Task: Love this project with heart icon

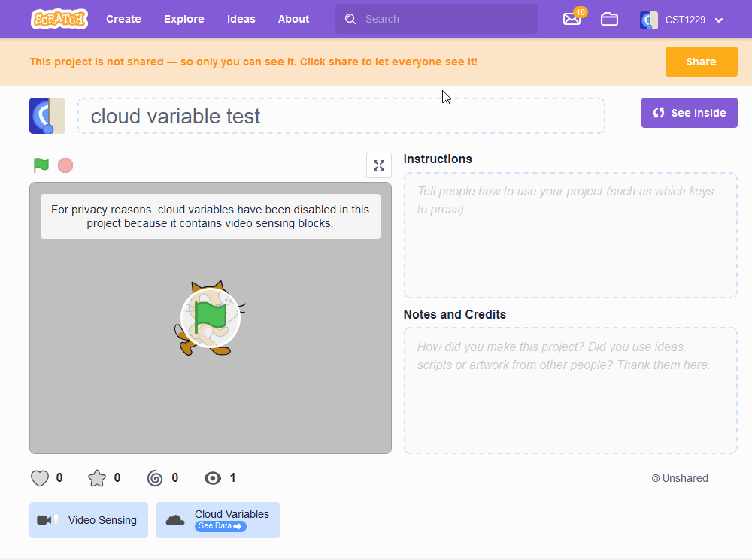Action: tap(40, 478)
